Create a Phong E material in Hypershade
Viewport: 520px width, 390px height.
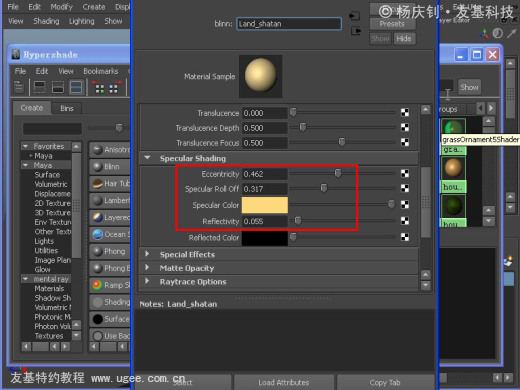[110, 268]
